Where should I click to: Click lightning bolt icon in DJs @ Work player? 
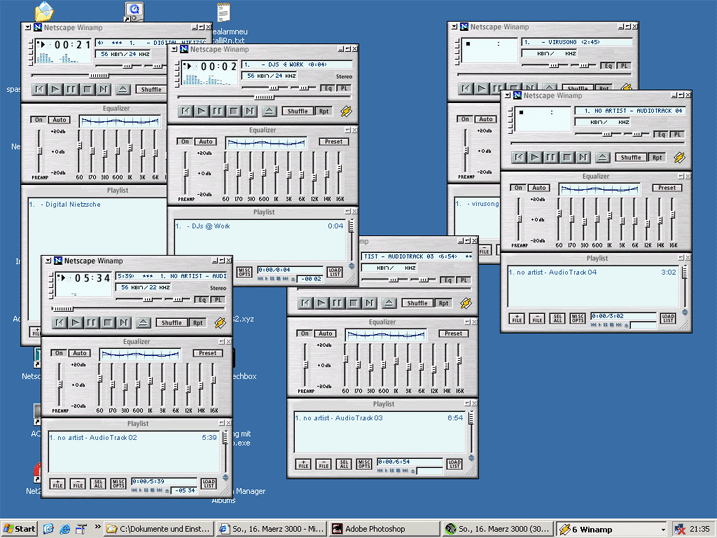[x=346, y=111]
